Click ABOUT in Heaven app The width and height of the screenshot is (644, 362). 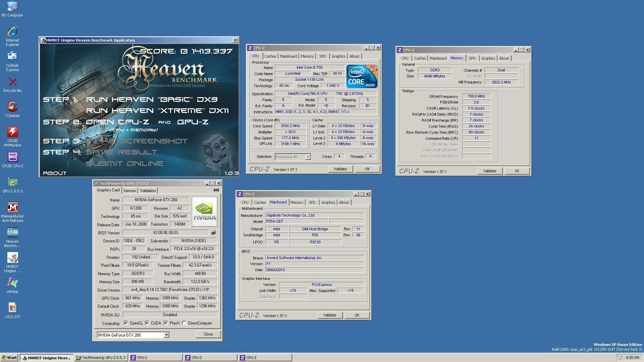55,173
